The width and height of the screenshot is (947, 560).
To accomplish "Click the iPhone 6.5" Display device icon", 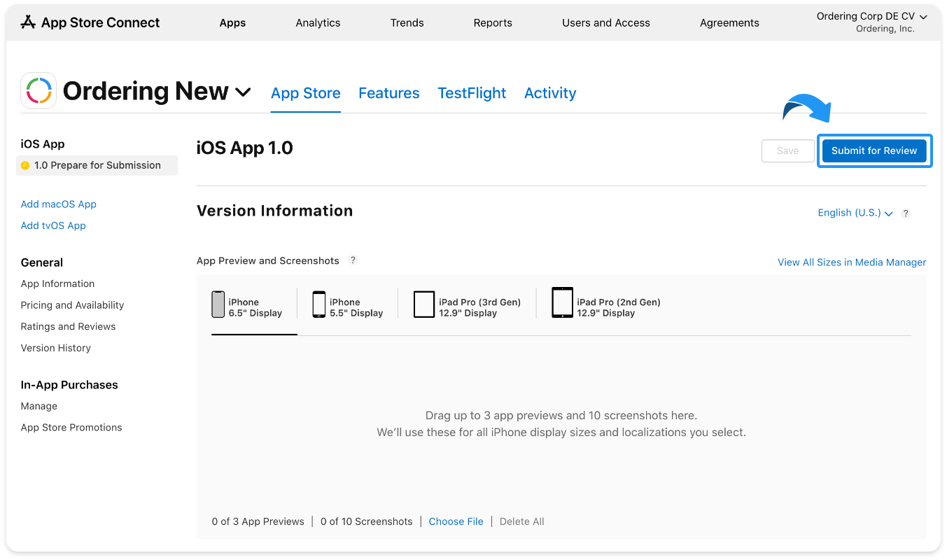I will [x=218, y=304].
